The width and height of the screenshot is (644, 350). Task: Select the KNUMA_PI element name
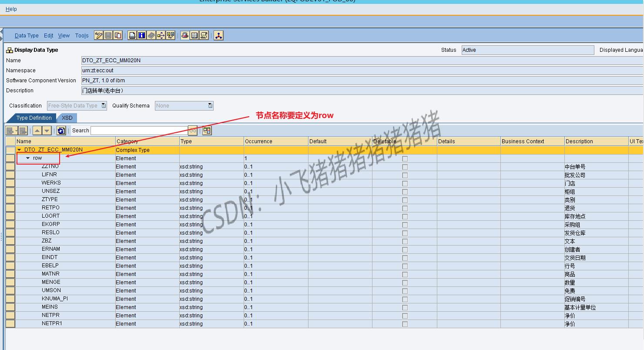(55, 299)
